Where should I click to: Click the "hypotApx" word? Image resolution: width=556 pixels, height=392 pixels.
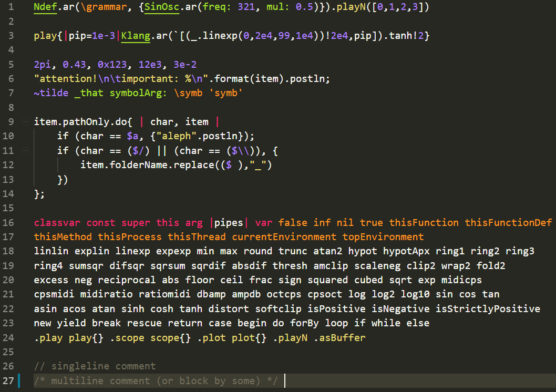tap(406, 251)
